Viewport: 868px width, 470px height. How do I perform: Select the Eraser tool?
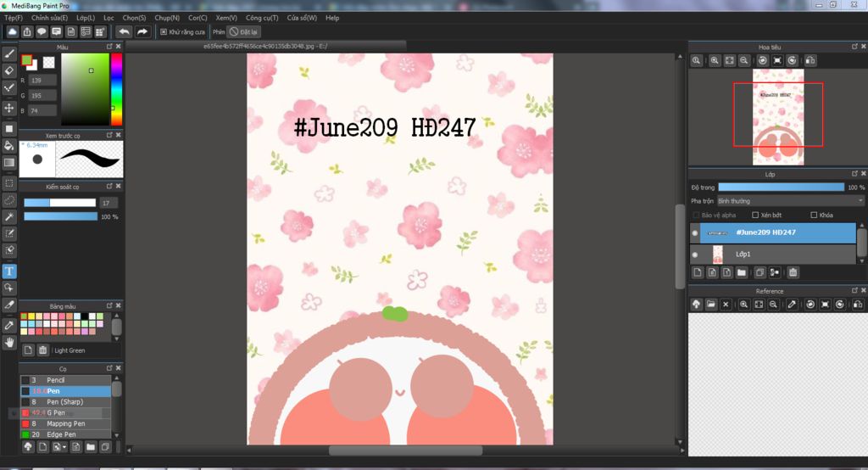pyautogui.click(x=8, y=70)
